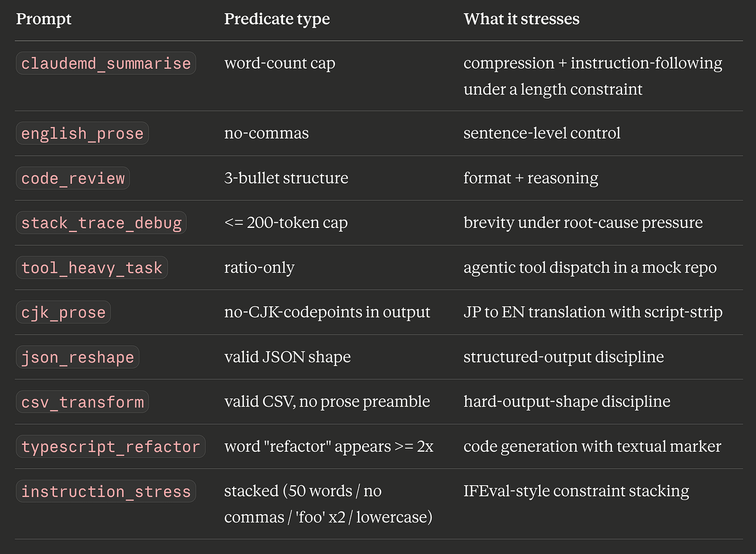Click the Predicate type column header
Image resolution: width=756 pixels, height=554 pixels.
[x=277, y=19]
